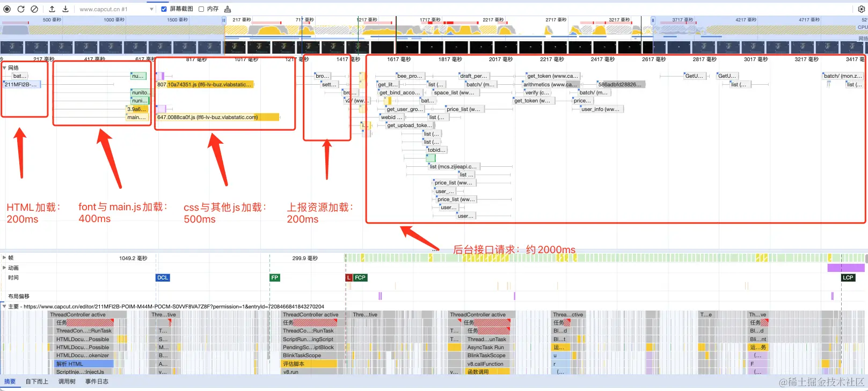Image resolution: width=868 pixels, height=391 pixels.
Task: Select the get_token (www.ca... request
Action: pos(553,76)
